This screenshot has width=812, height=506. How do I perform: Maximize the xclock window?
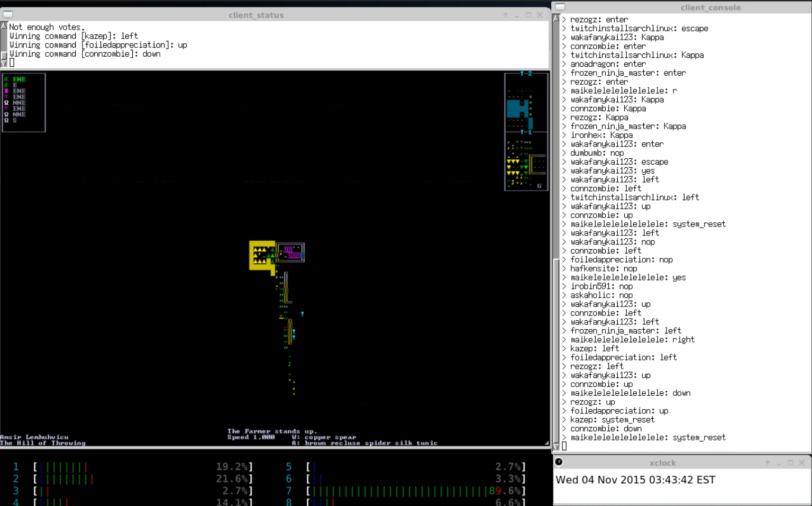click(790, 463)
